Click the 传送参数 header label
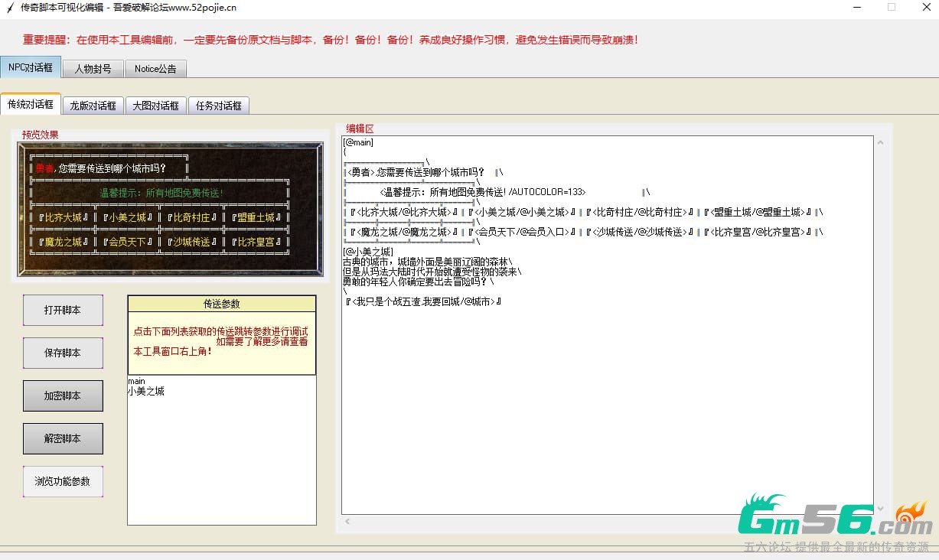The width and height of the screenshot is (939, 560). (221, 304)
